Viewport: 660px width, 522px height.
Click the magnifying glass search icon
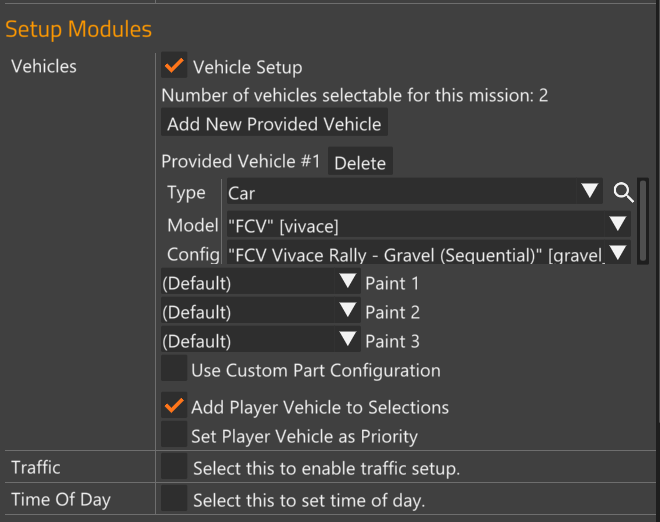point(623,193)
